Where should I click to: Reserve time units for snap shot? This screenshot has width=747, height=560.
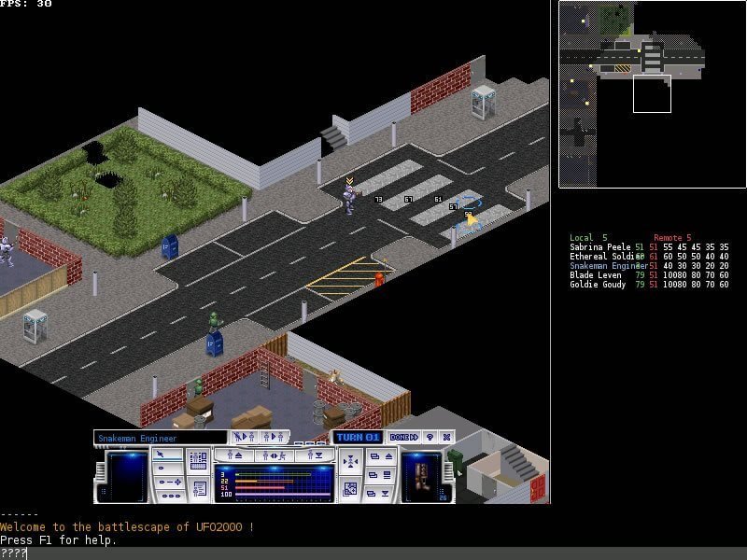pos(168,469)
